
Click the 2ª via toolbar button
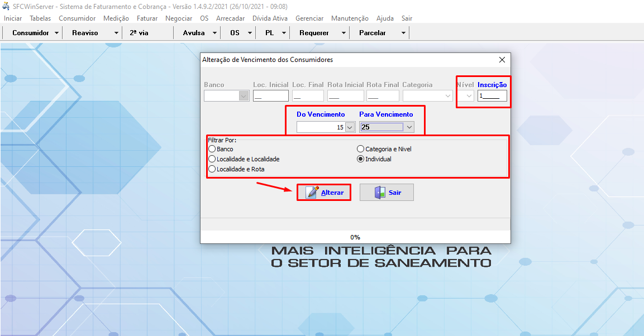point(139,33)
